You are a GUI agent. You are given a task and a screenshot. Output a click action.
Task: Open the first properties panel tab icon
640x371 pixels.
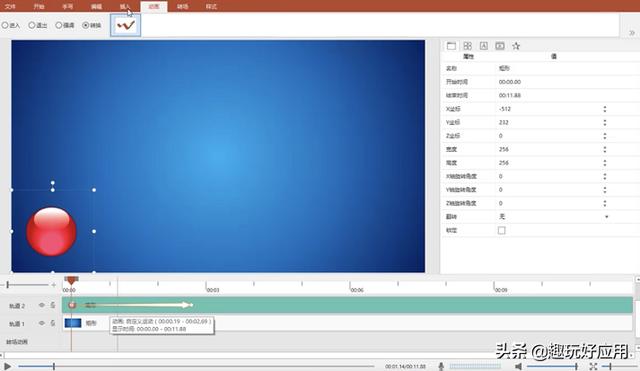pos(451,46)
